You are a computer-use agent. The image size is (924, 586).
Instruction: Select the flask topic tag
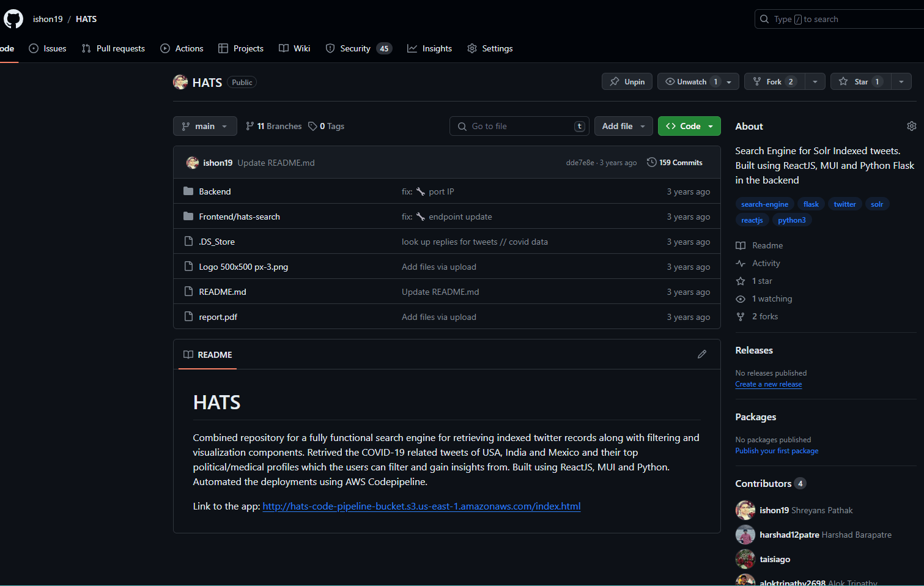tap(811, 204)
